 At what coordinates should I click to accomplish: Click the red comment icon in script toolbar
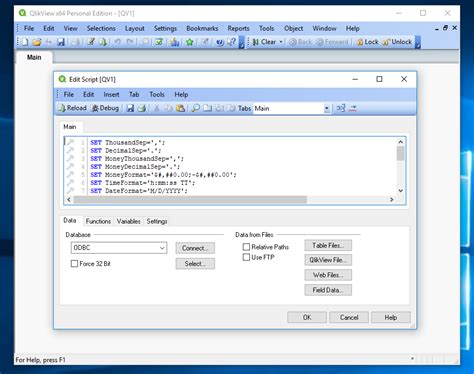coord(353,108)
